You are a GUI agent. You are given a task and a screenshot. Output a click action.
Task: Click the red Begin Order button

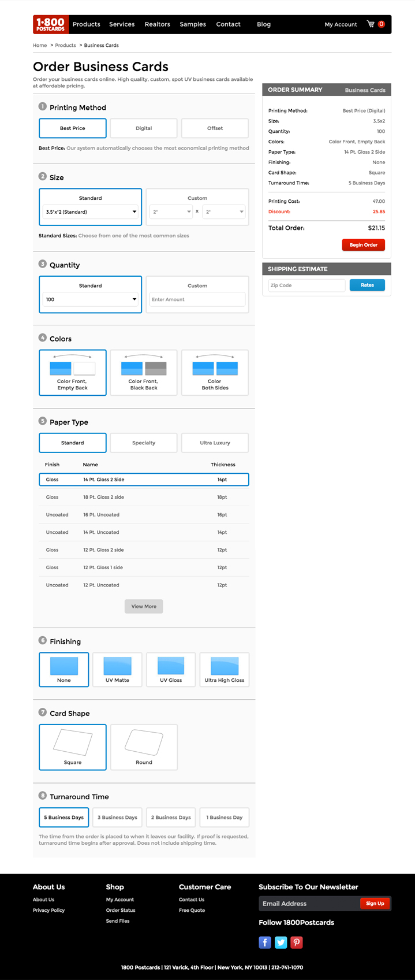coord(363,245)
